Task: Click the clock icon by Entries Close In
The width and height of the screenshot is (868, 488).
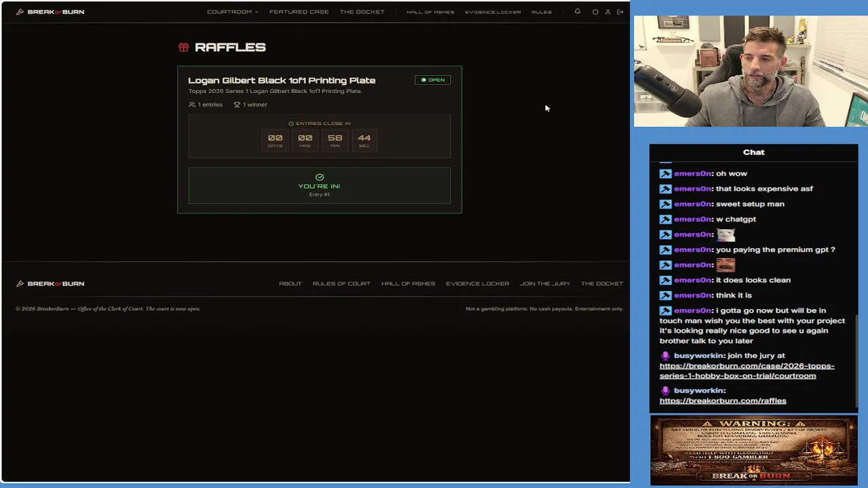Action: pos(291,123)
